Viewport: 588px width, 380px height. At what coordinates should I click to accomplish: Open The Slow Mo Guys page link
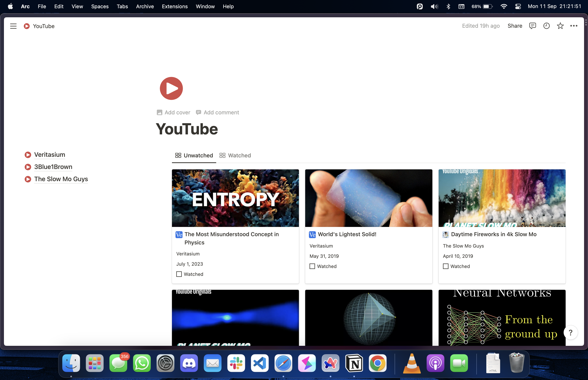pyautogui.click(x=61, y=179)
